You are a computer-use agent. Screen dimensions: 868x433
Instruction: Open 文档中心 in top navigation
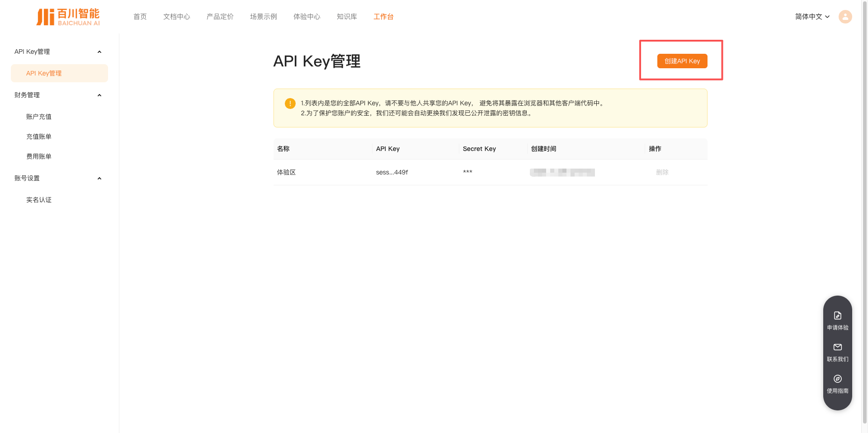click(176, 17)
